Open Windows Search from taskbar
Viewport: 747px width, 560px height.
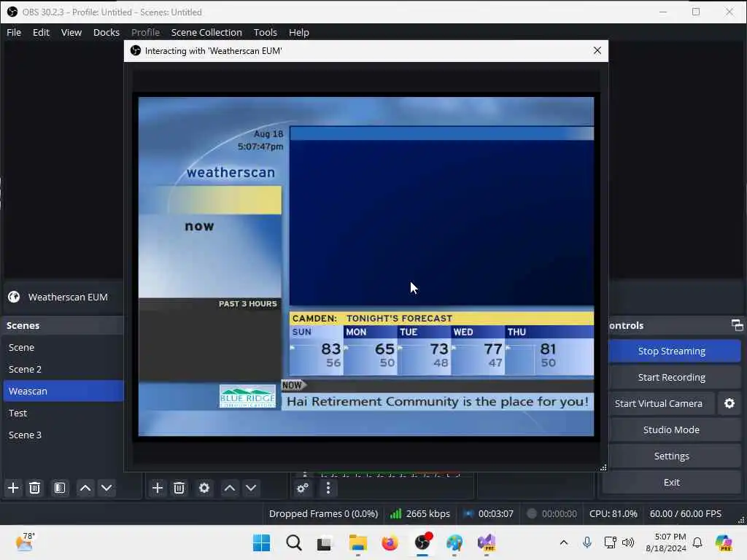click(293, 542)
